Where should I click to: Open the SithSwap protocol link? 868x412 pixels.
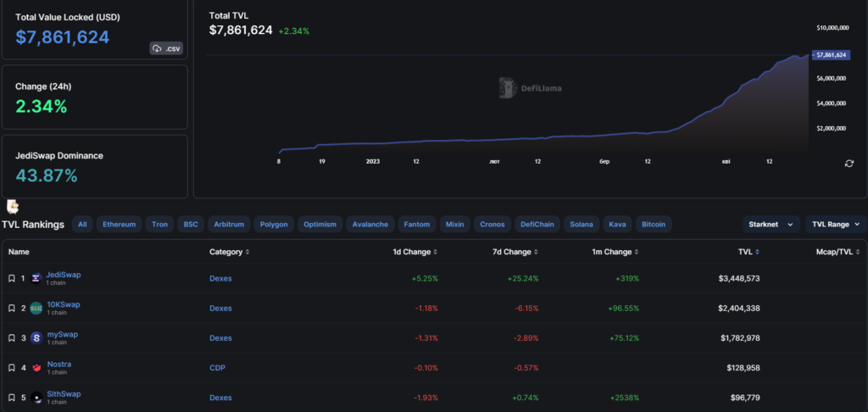pos(63,394)
